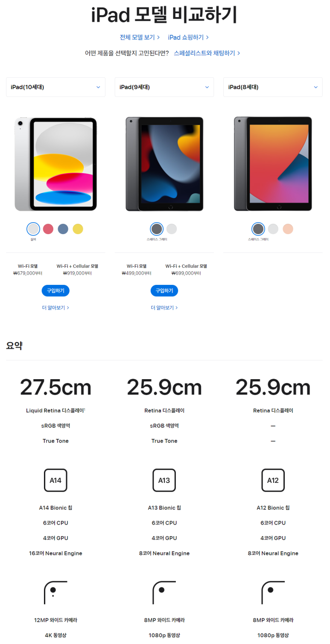Select blue color for iPad 10th generation

pos(63,229)
